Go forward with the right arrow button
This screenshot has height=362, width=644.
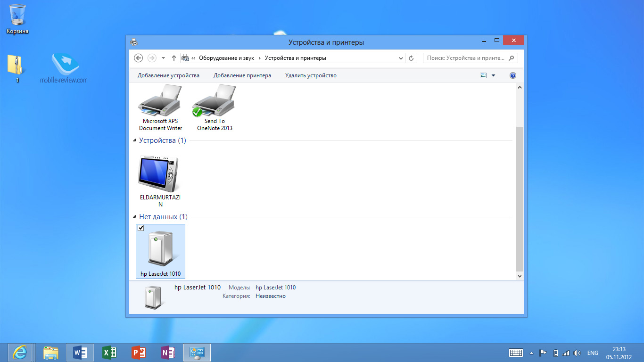[152, 58]
